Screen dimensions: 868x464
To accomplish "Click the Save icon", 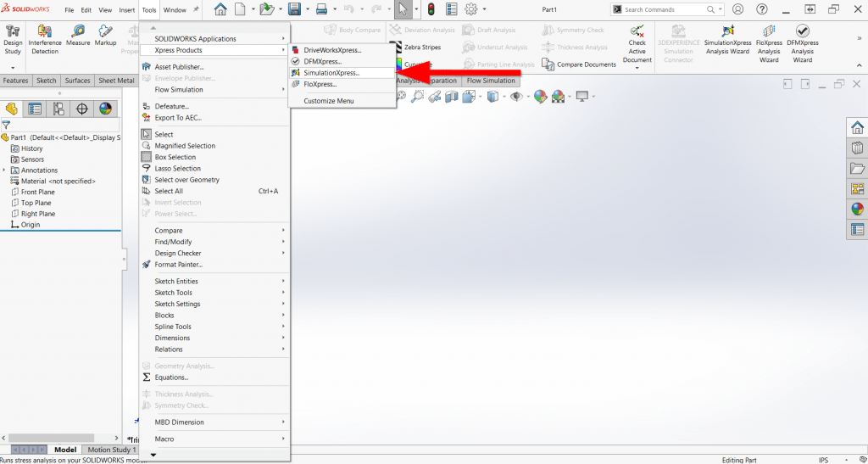I will coord(294,9).
